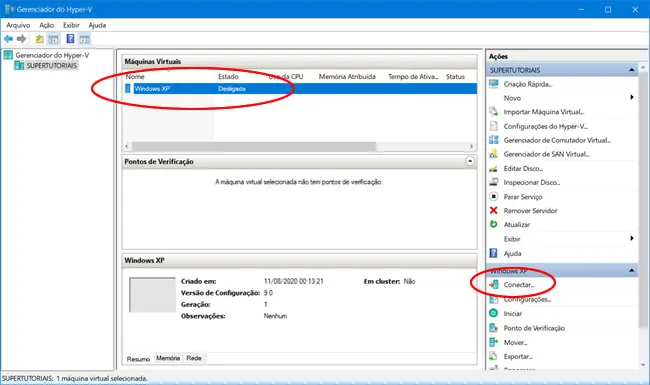Screen dimensions: 650x385
Task: Click the scroll-down arrow in Ações pane
Action: pos(643,365)
